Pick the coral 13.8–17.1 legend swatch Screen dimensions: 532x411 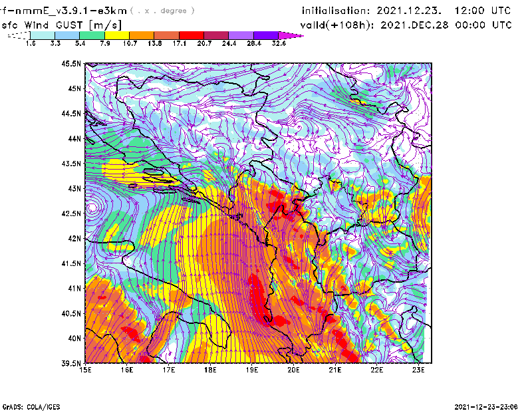pos(167,35)
